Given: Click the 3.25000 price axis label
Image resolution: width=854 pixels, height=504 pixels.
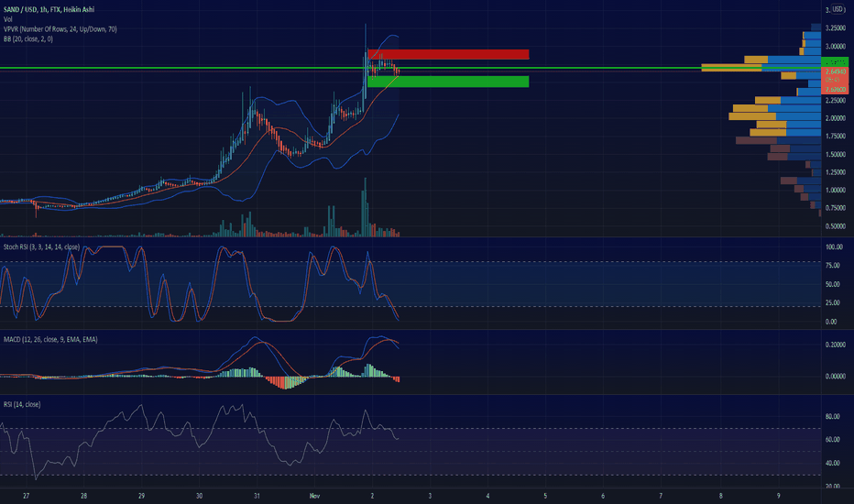Looking at the screenshot, I should 836,27.
